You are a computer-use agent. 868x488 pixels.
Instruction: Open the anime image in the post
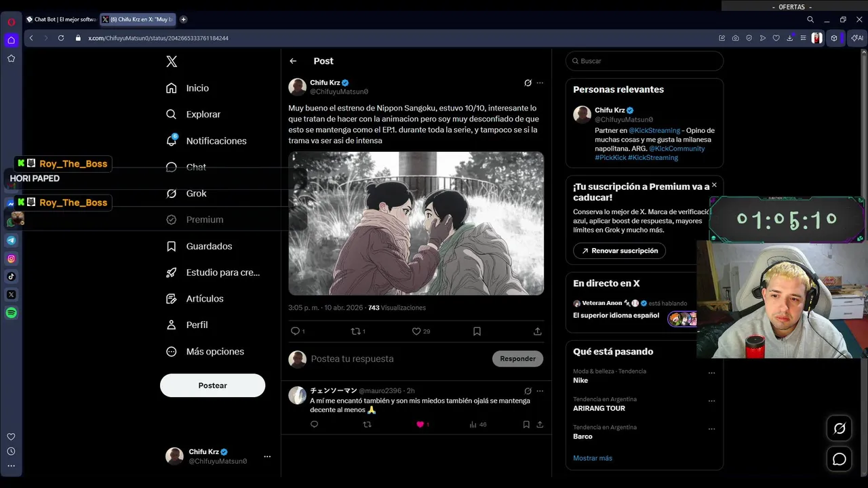[416, 223]
